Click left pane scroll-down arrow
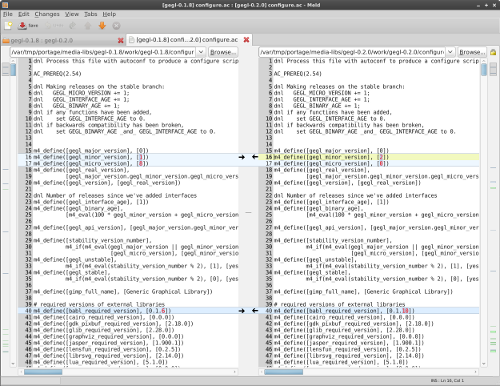 pyautogui.click(x=13, y=364)
